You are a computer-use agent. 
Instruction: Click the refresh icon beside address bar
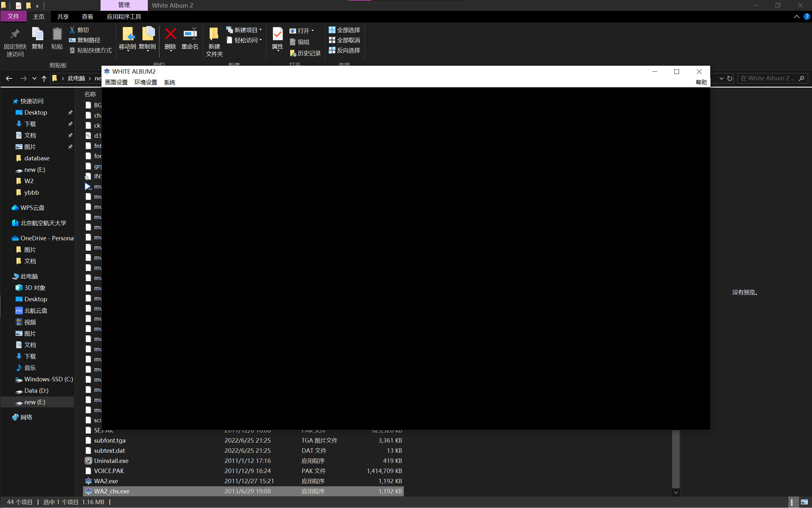[730, 78]
